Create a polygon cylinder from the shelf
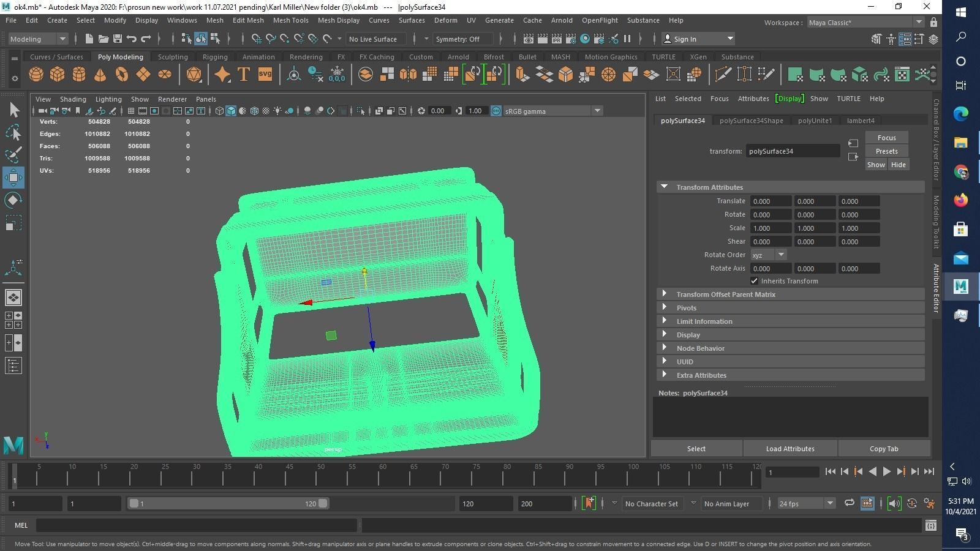 [x=79, y=75]
